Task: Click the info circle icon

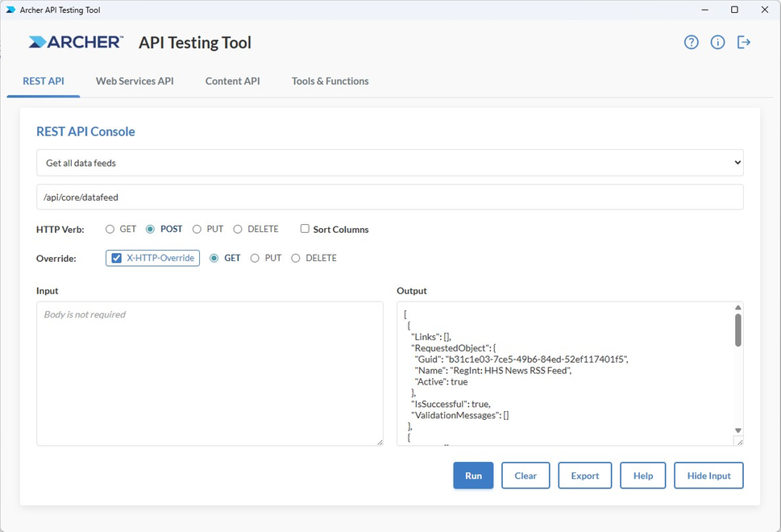Action: pos(717,43)
